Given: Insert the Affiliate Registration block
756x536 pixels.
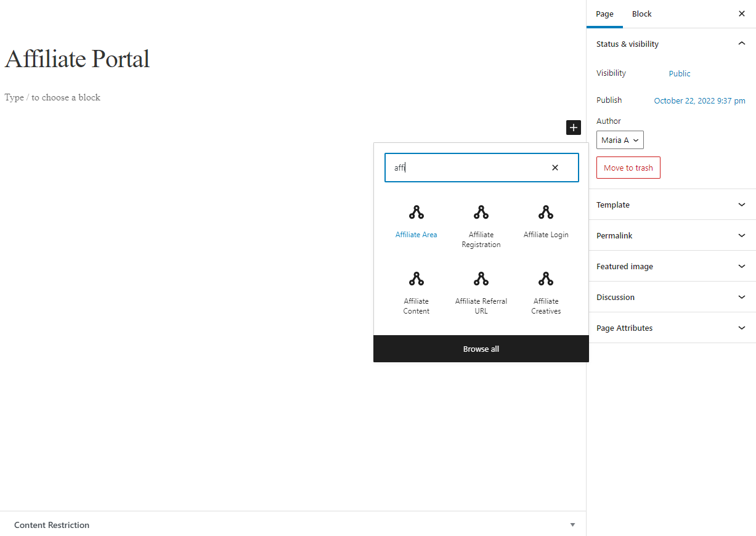Looking at the screenshot, I should [481, 227].
